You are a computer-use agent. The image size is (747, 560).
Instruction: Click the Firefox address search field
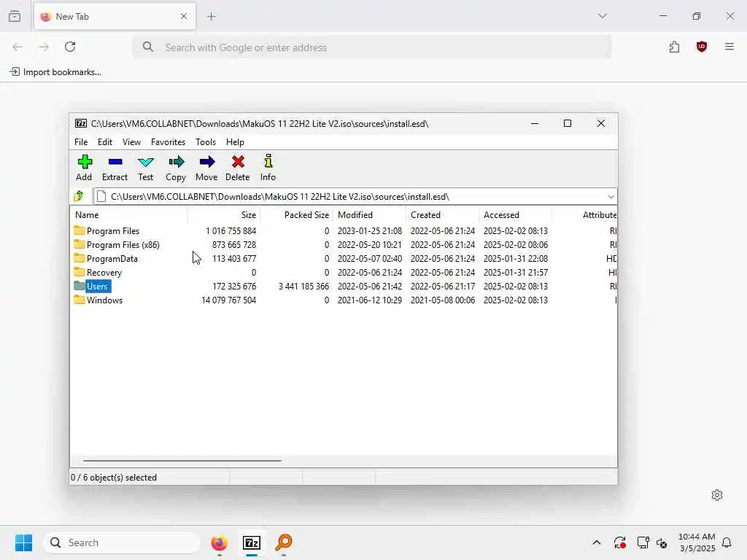point(372,47)
